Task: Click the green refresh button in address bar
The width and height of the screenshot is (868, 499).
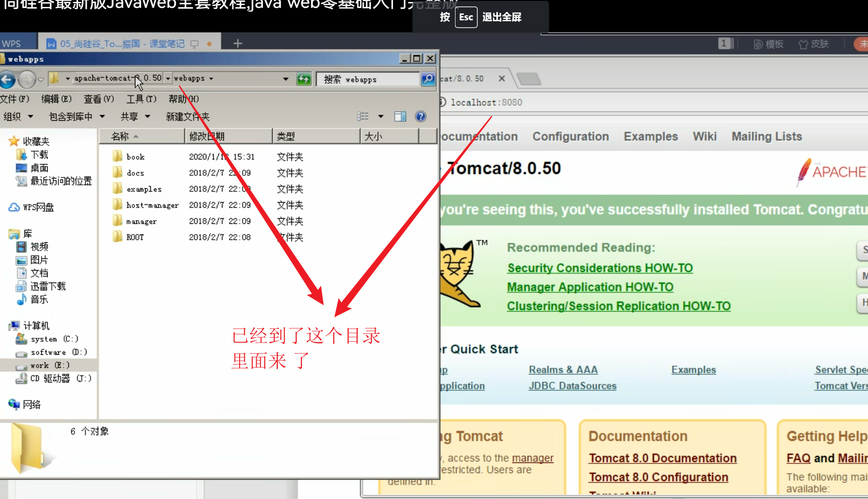Action: pos(304,79)
